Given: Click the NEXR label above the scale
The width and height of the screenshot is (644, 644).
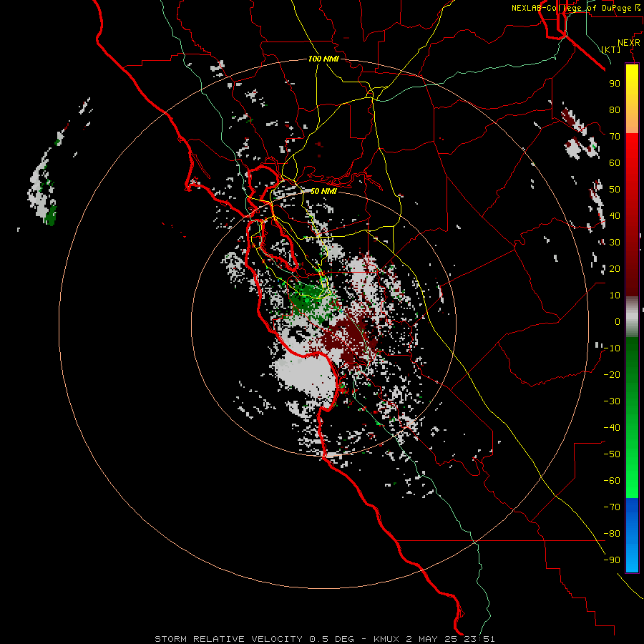Looking at the screenshot, I should [629, 43].
